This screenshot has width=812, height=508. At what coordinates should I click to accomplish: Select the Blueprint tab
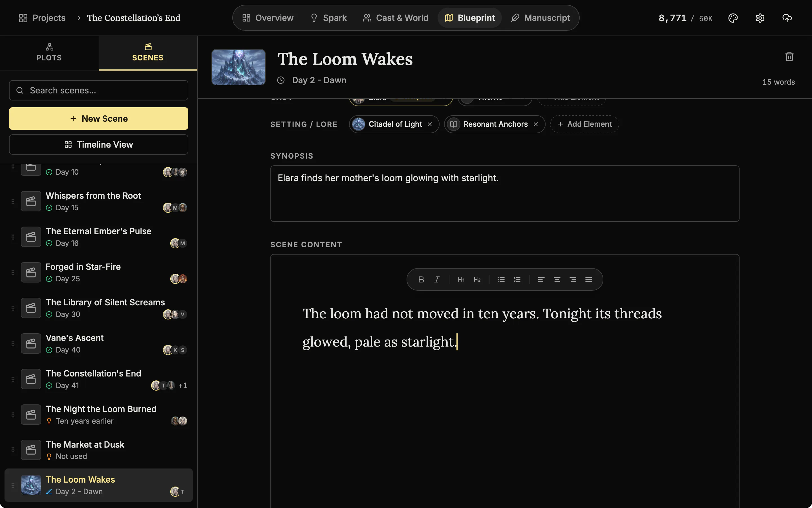[x=470, y=18]
